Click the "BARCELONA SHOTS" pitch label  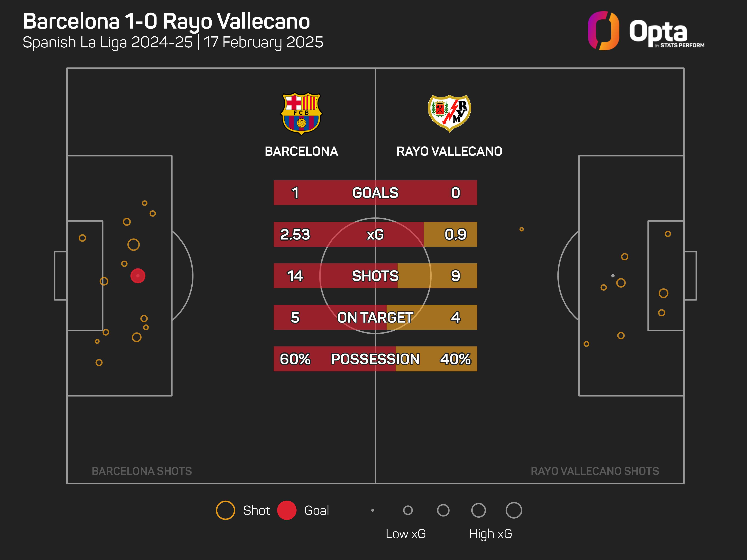tap(142, 471)
